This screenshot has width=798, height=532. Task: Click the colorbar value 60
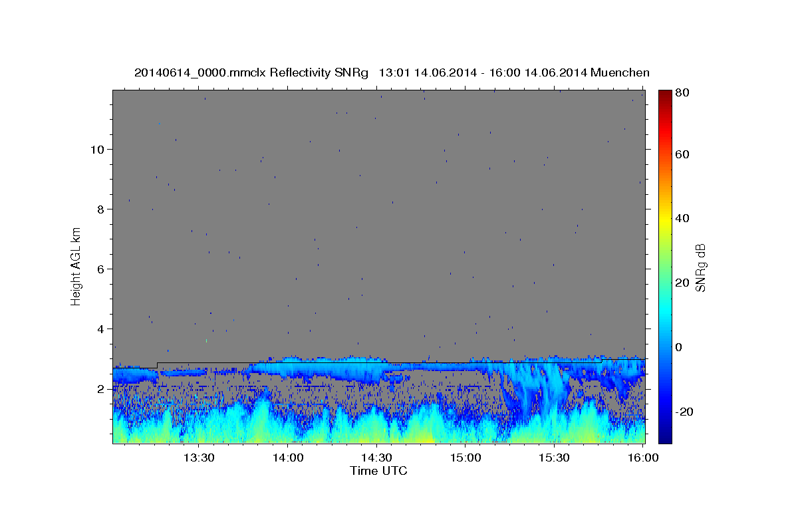(682, 154)
